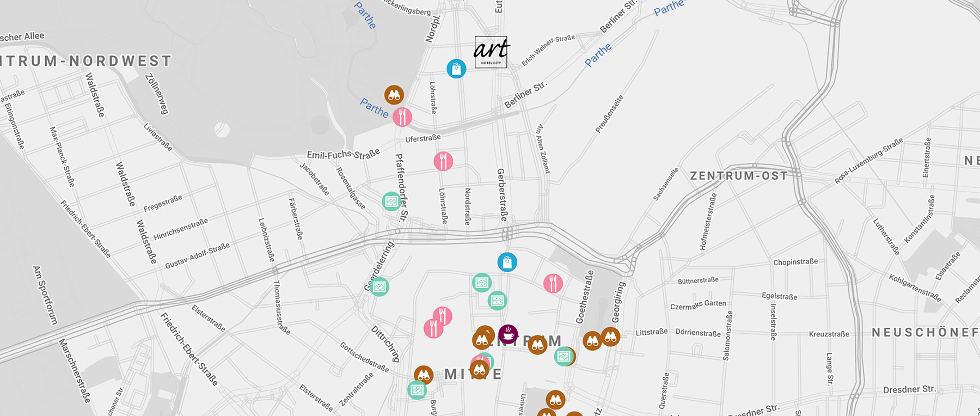Select the restaurant marker on Löhrstraße
Image resolution: width=980 pixels, height=416 pixels.
pos(443,161)
